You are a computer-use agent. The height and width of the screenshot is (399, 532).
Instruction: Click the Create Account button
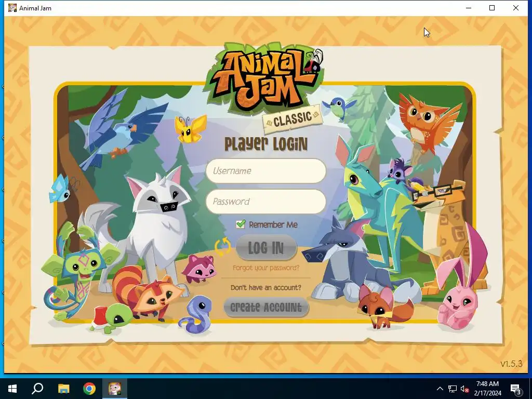pyautogui.click(x=266, y=308)
